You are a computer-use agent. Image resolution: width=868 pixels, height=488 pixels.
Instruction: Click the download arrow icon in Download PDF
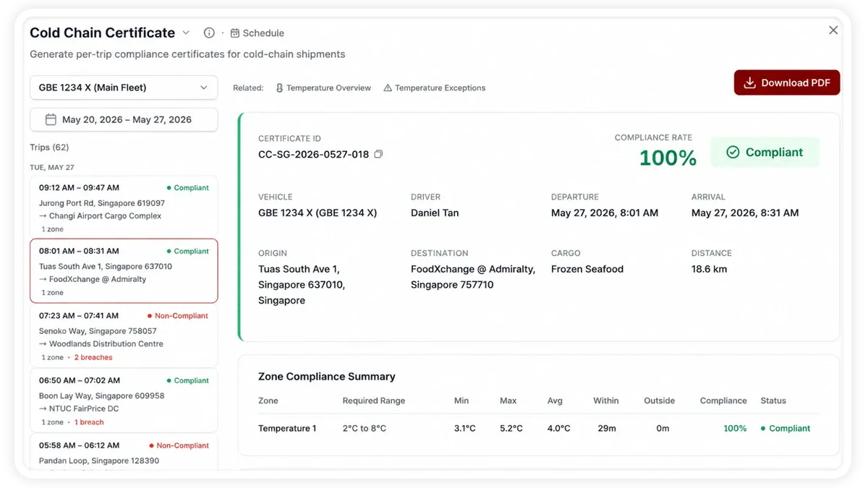[x=749, y=82]
